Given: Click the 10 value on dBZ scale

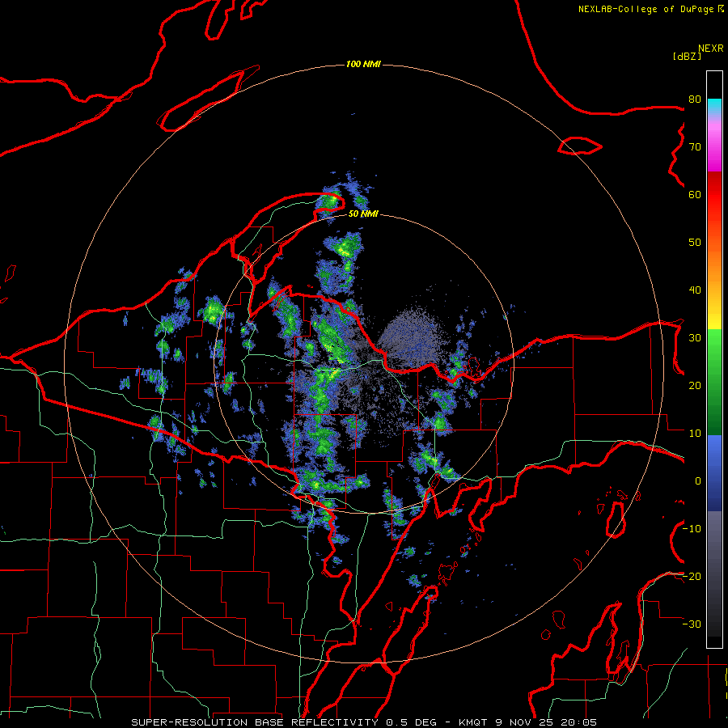Looking at the screenshot, I should (695, 434).
